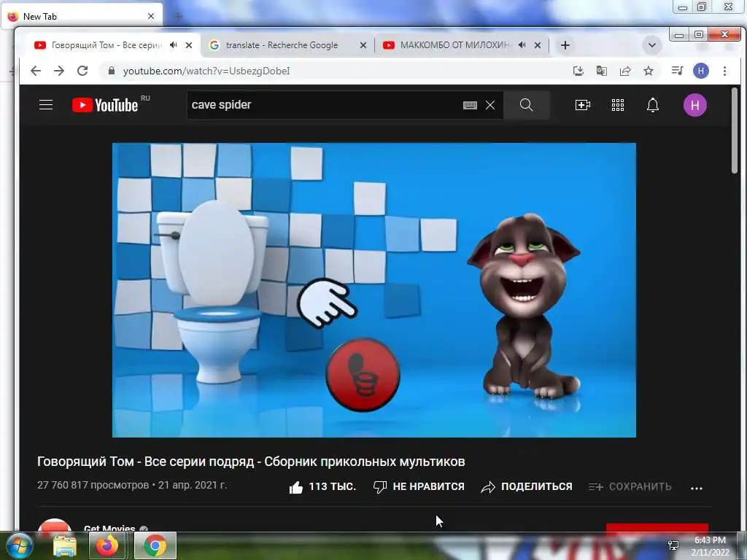Viewport: 747px width, 560px height.
Task: Switch to Chrome on the taskbar
Action: [x=155, y=545]
